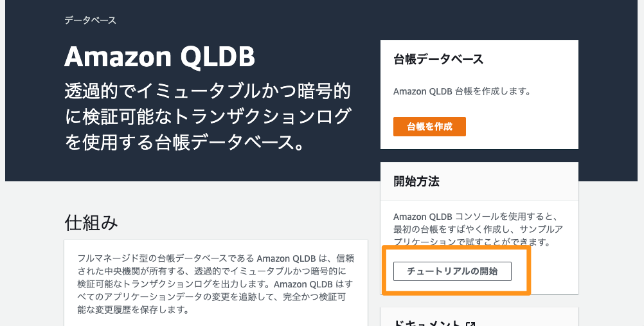Click the 台帳データベース card heading

click(438, 59)
